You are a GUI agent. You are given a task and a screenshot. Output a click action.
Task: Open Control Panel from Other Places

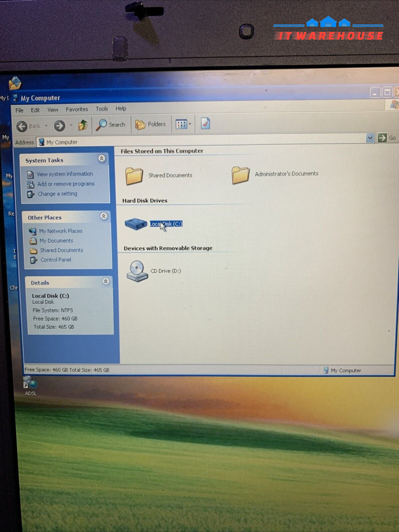tap(55, 260)
